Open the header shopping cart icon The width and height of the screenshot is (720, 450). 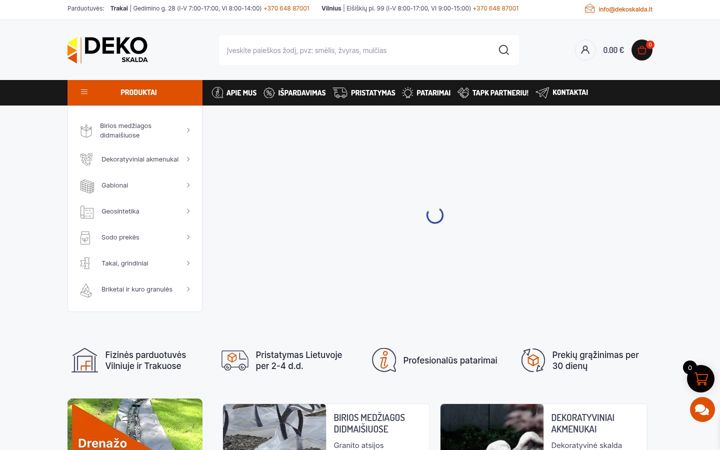[642, 50]
